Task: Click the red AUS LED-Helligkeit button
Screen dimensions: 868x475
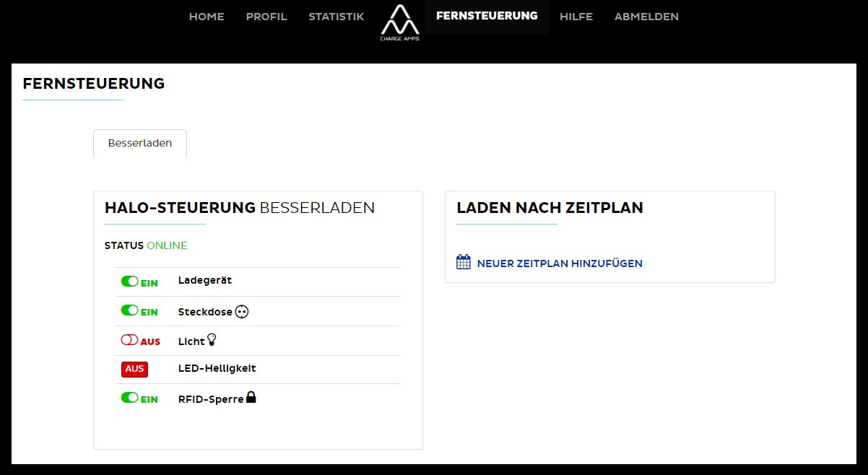Action: point(134,369)
